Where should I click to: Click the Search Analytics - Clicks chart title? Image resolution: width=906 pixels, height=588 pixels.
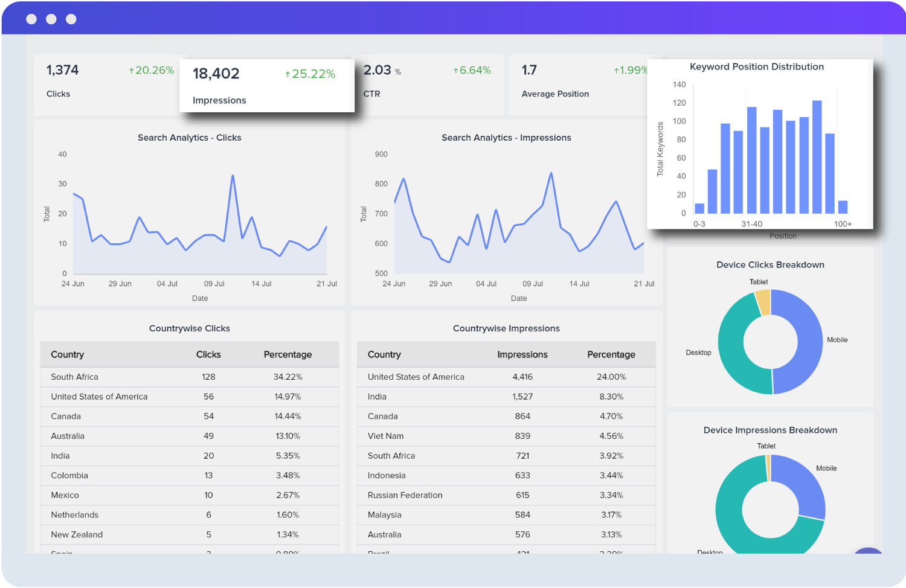point(189,138)
